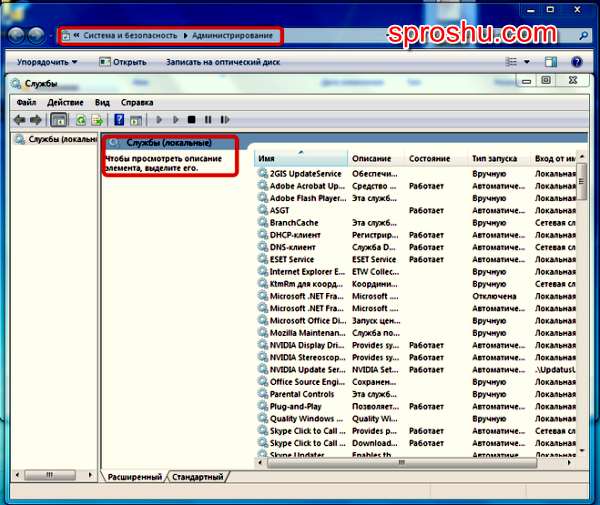Click the Pause service toolbar icon

[x=208, y=120]
